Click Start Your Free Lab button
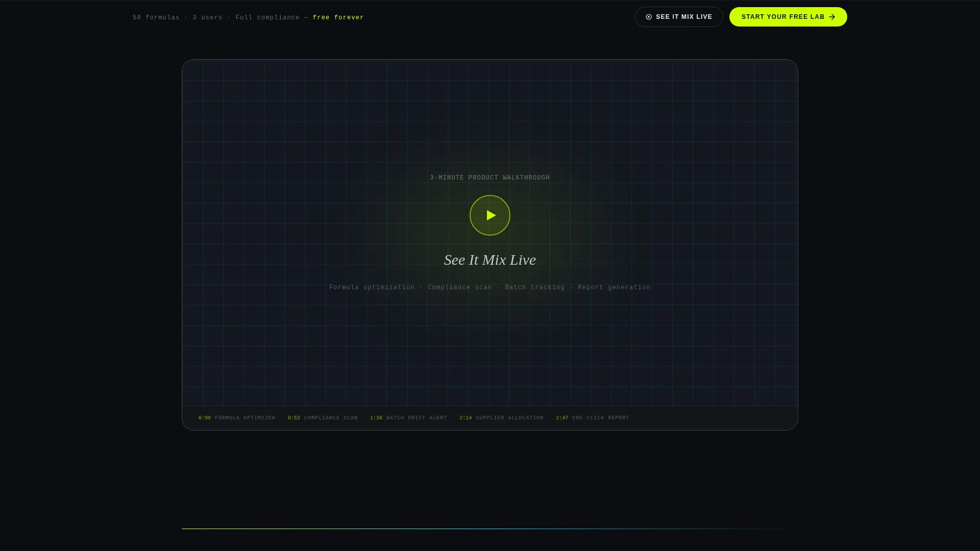This screenshot has height=551, width=980. tap(788, 17)
